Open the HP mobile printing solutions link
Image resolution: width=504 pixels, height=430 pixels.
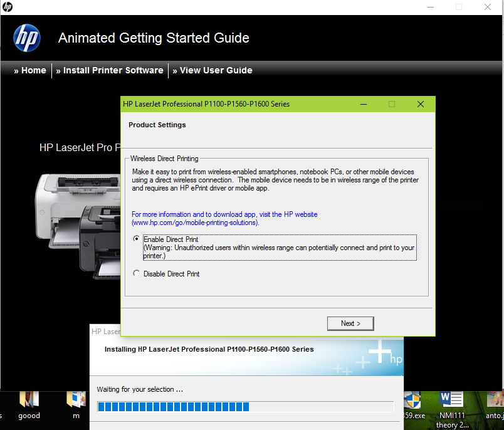click(224, 218)
